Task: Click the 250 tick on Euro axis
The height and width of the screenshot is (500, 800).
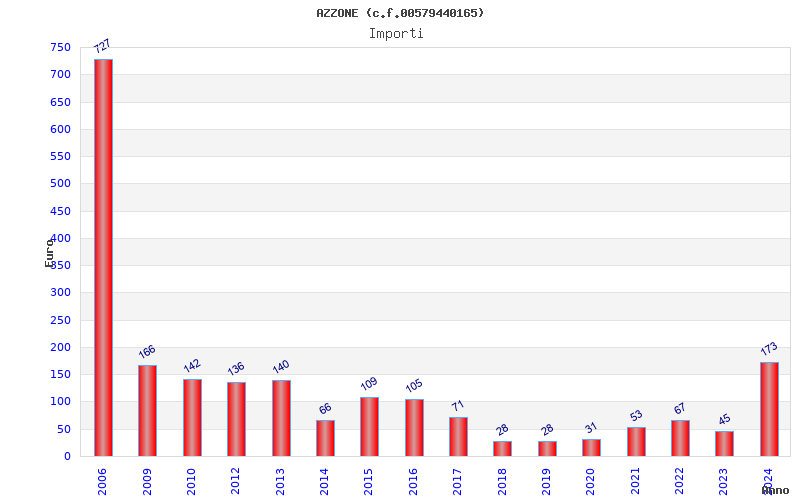Action: [60, 320]
